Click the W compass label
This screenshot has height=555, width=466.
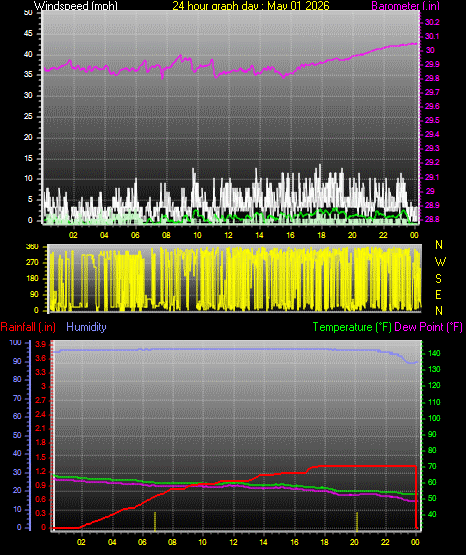pos(440,262)
